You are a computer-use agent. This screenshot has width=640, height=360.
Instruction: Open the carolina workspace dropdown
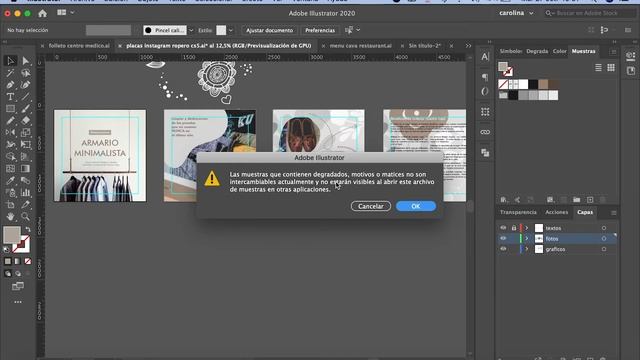(516, 13)
